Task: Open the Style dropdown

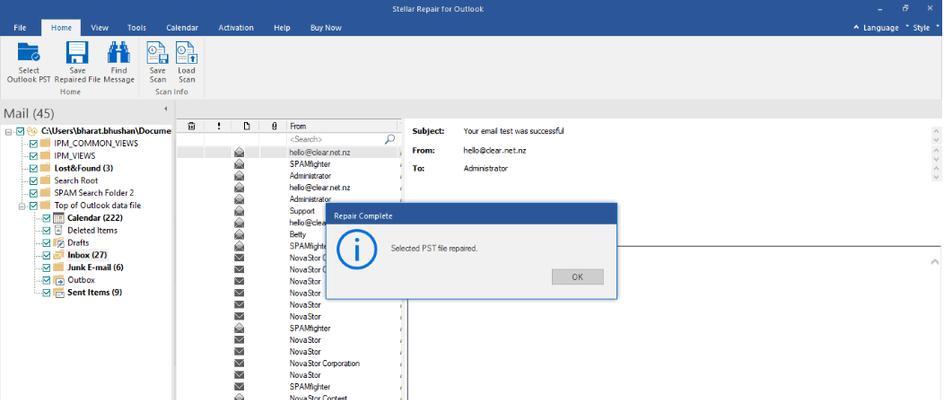Action: coord(922,28)
